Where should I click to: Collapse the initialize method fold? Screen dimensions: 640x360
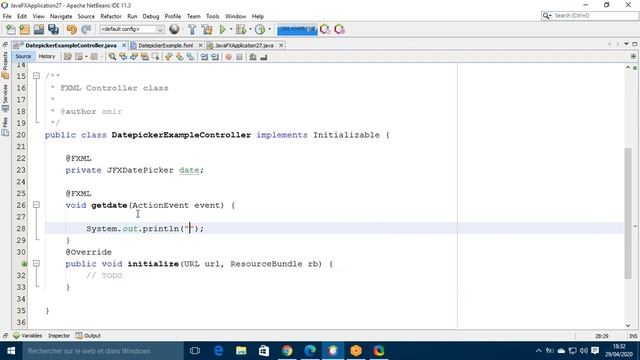coord(36,264)
